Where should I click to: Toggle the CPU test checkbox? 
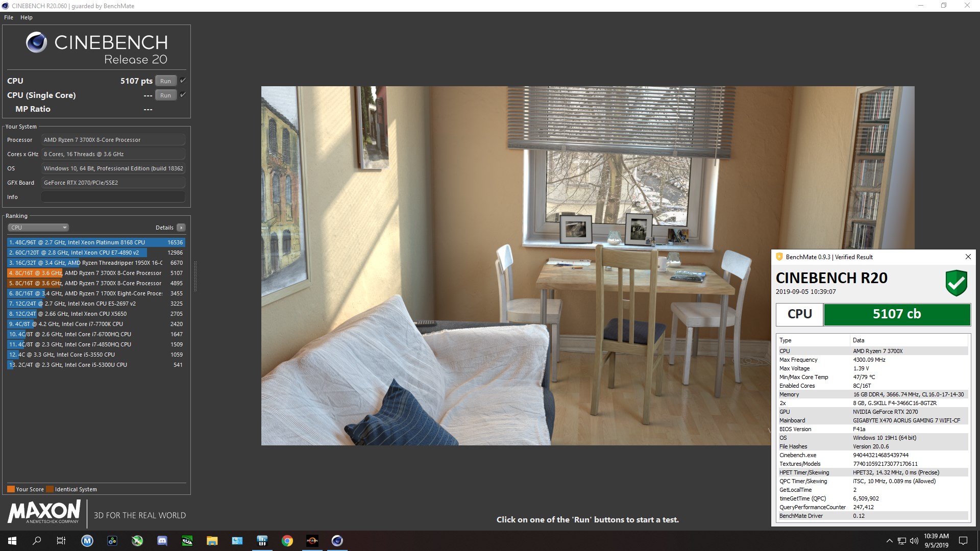tap(183, 81)
